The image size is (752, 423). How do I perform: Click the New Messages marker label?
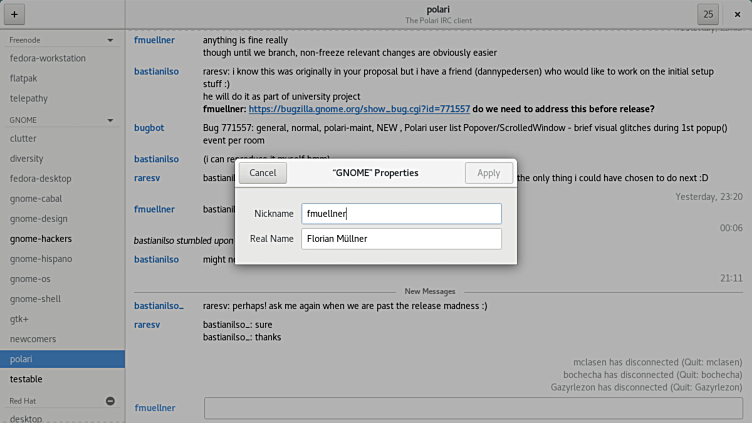[x=430, y=292]
